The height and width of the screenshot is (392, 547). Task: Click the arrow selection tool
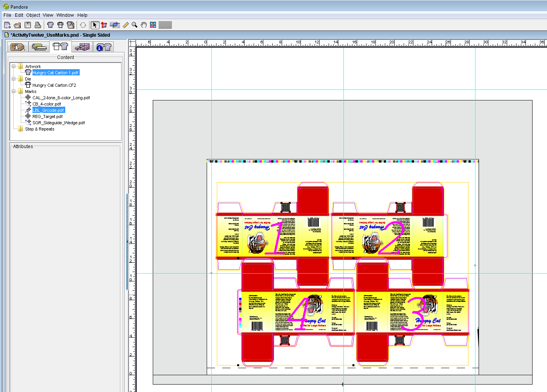coord(95,25)
